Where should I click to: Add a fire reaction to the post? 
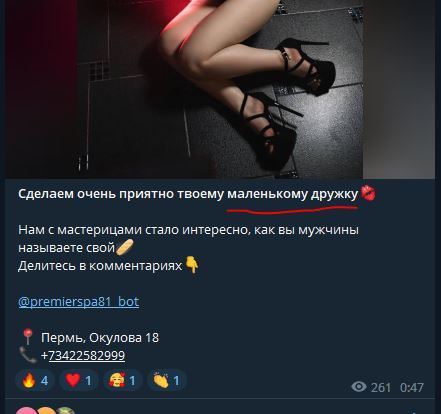[x=35, y=380]
